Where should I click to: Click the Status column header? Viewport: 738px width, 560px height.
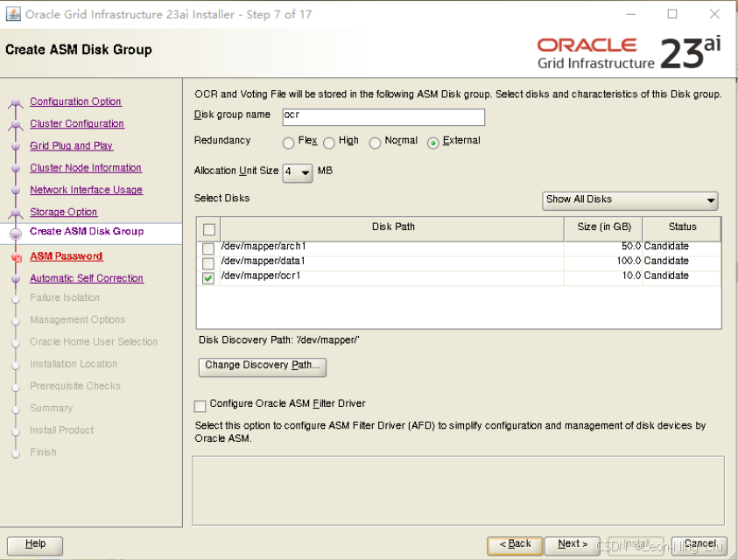pyautogui.click(x=682, y=228)
